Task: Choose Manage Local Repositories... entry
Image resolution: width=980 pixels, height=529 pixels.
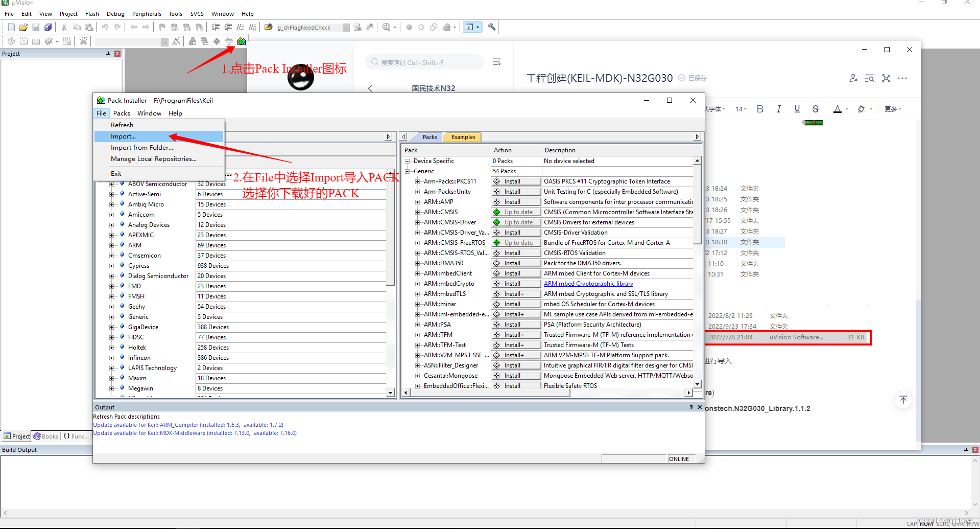Action: click(159, 159)
